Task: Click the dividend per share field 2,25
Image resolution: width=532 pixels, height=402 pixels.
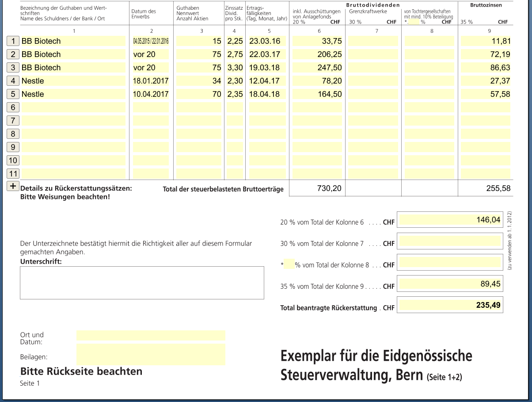Action: click(x=235, y=41)
